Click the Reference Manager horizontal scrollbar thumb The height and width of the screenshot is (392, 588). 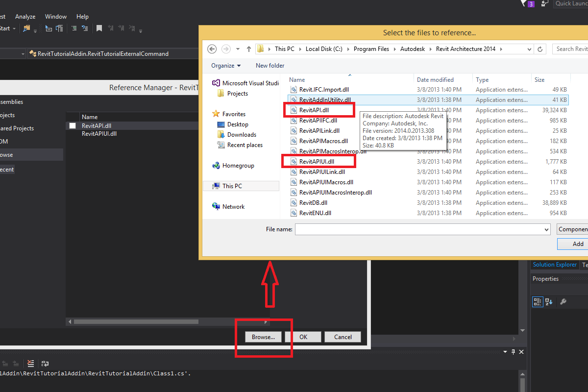tap(136, 322)
